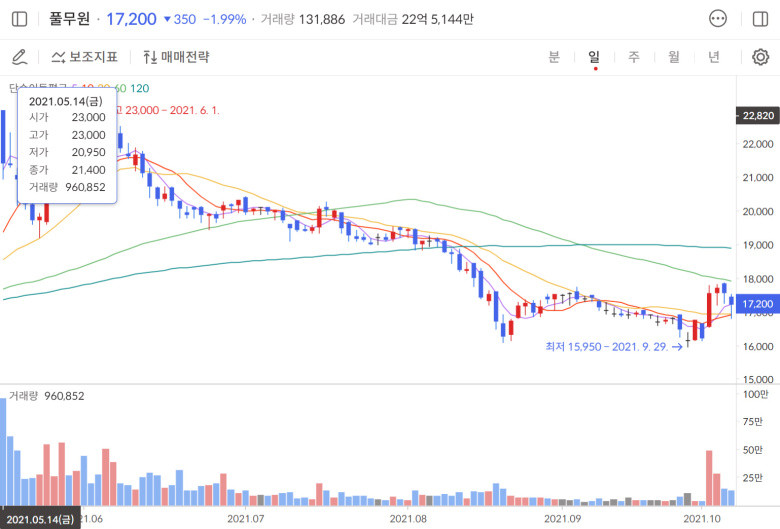
Task: Click the 저가 20,950 row in tooltip
Action: click(x=67, y=152)
